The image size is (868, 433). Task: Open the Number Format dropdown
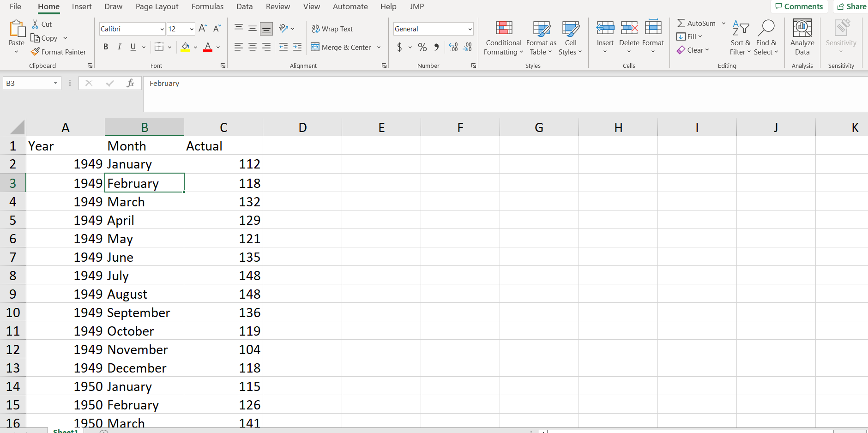click(x=470, y=29)
